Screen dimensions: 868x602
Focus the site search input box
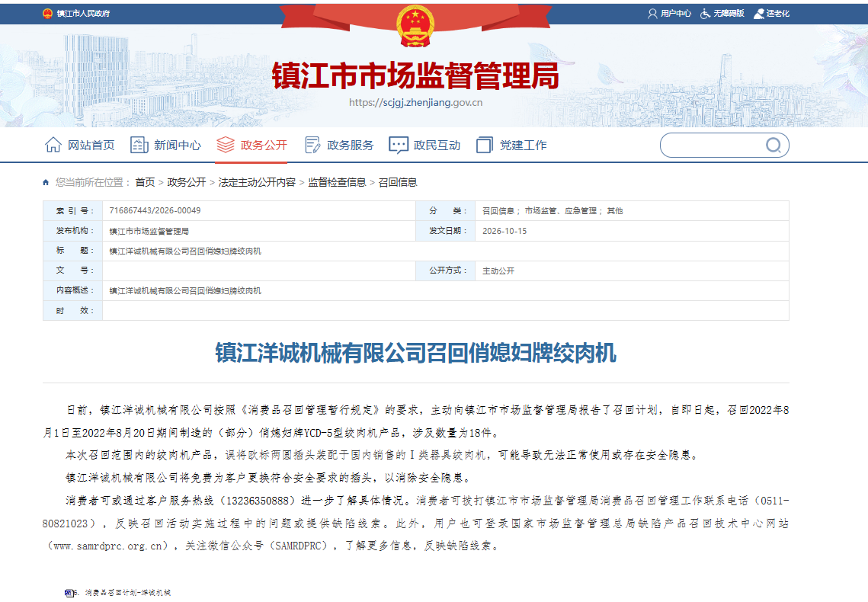714,146
